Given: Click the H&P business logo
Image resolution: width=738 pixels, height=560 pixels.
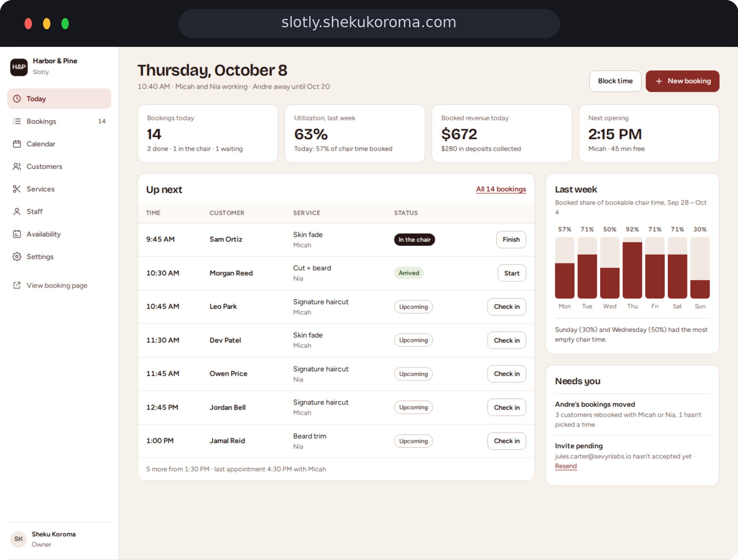Looking at the screenshot, I should point(19,67).
